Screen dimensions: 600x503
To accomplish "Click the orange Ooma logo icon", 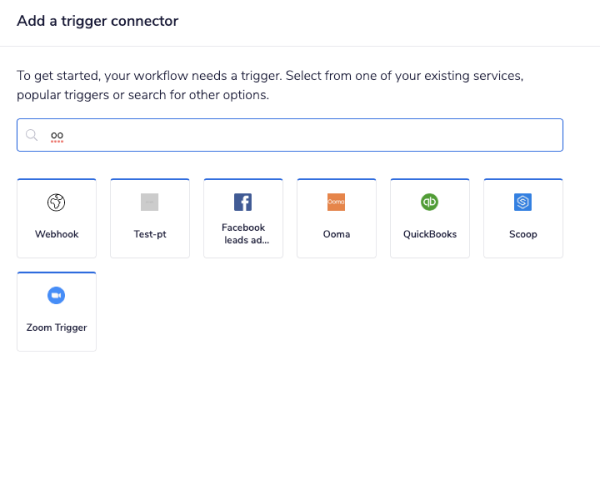I will pyautogui.click(x=336, y=203).
